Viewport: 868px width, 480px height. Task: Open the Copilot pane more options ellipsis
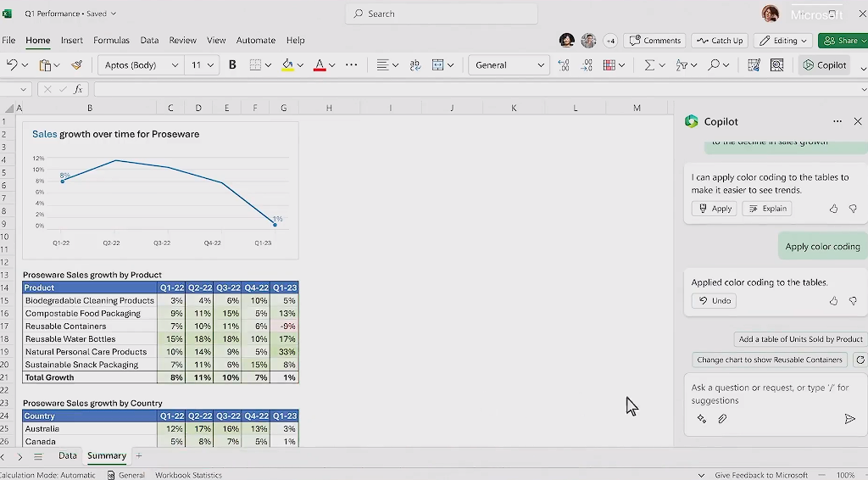[837, 121]
